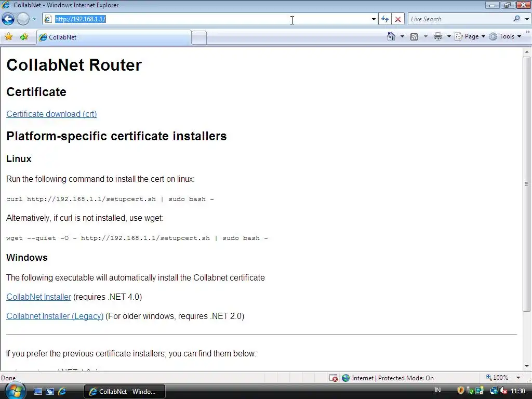
Task: Click the Protected Mode: On status text
Action: coord(406,378)
